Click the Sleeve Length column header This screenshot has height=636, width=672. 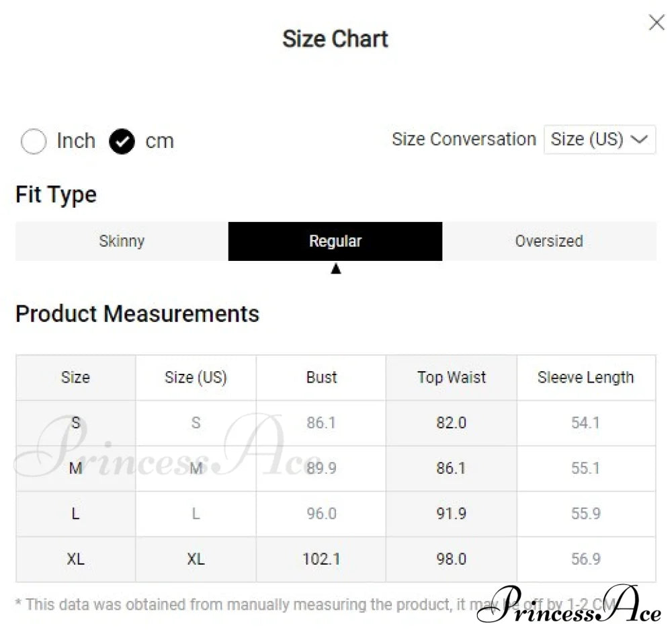tap(585, 378)
